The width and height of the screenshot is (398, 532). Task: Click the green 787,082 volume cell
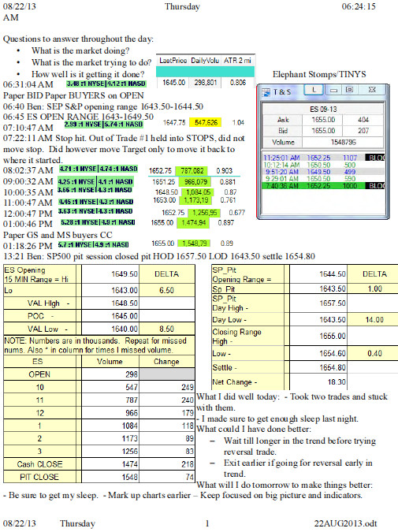(192, 171)
